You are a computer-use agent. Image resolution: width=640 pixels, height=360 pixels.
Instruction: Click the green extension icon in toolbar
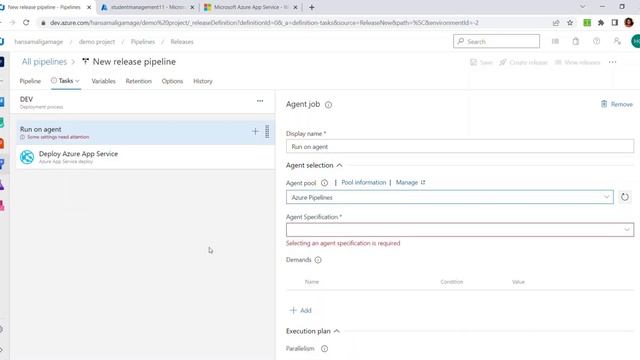tap(587, 23)
